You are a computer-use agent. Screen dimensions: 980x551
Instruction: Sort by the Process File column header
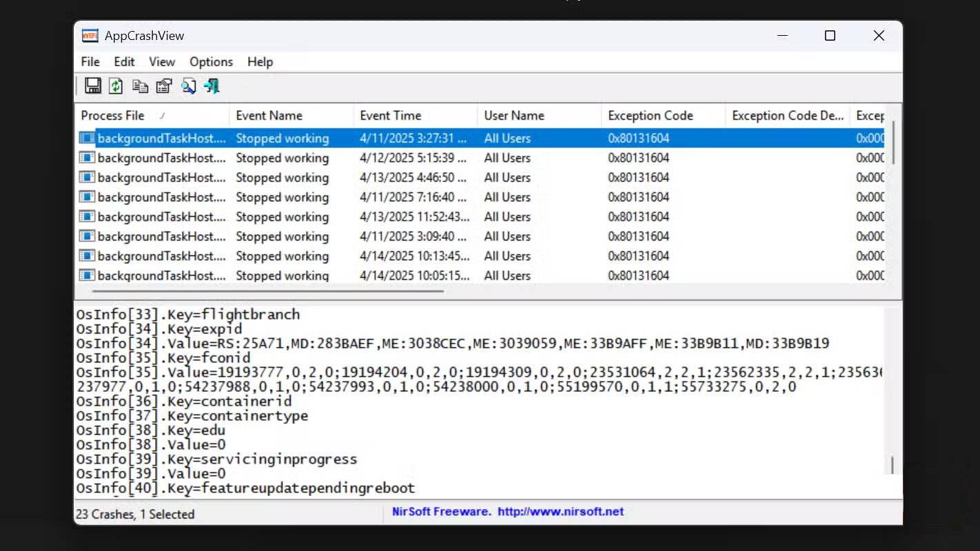coord(152,116)
